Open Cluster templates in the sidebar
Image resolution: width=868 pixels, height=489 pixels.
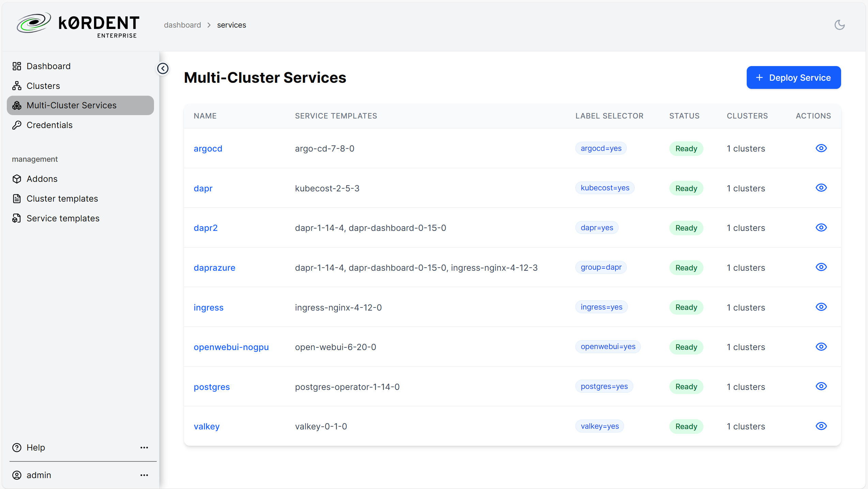tap(80, 199)
